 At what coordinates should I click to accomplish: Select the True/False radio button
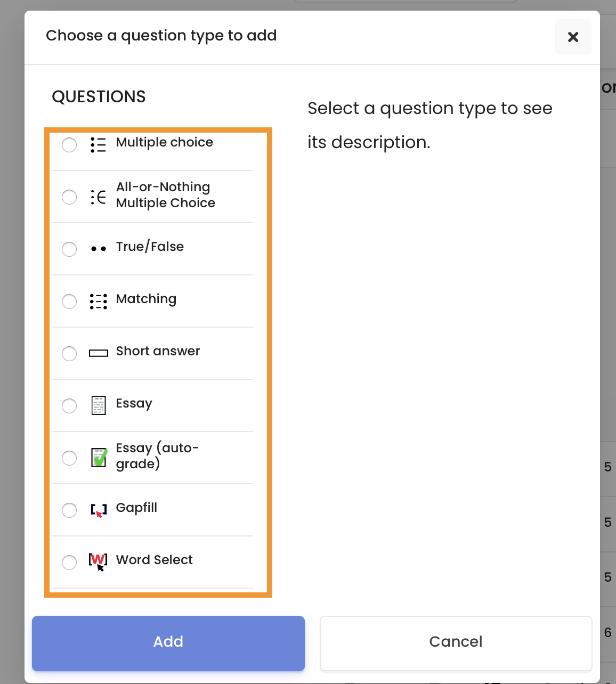pos(69,249)
